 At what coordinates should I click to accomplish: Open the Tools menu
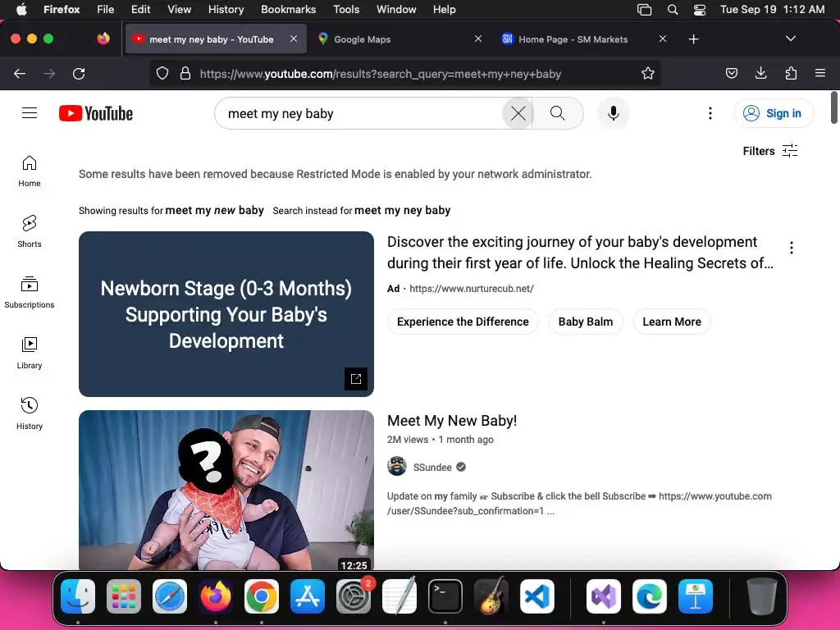[346, 9]
